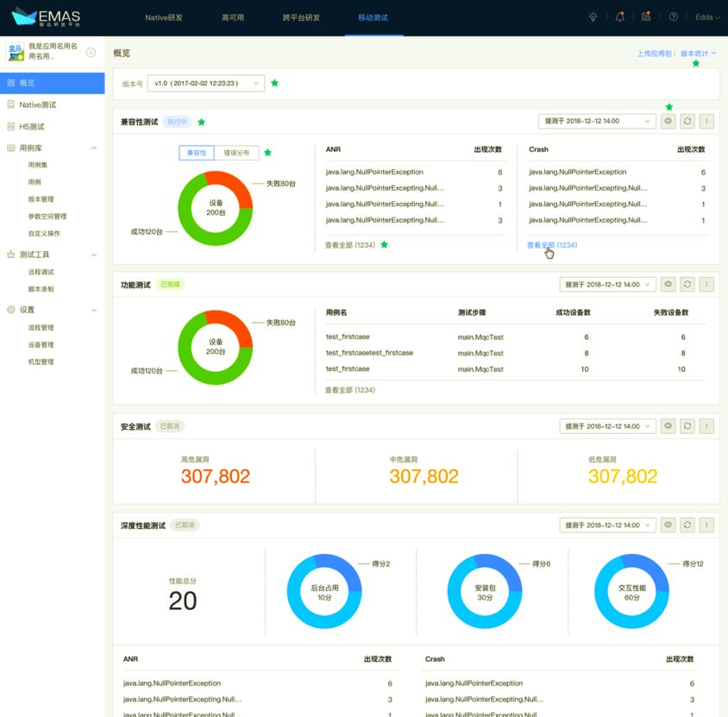This screenshot has width=728, height=717.
Task: Click the app switch arrow beside app name
Action: point(91,53)
